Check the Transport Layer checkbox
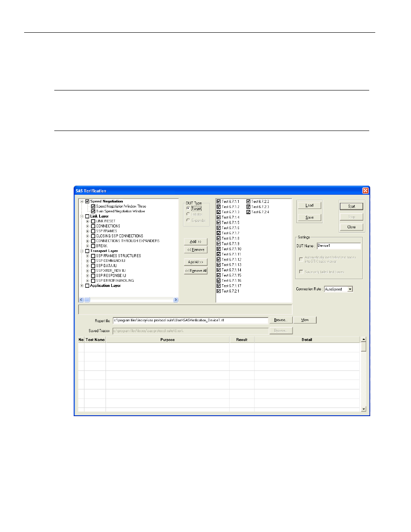Screen dimensions: 411x532 87,251
